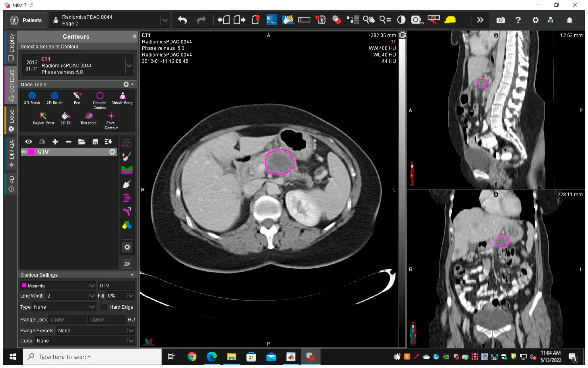Click the Undo arrow in toolbar
Image resolution: width=588 pixels, height=368 pixels.
click(x=183, y=20)
